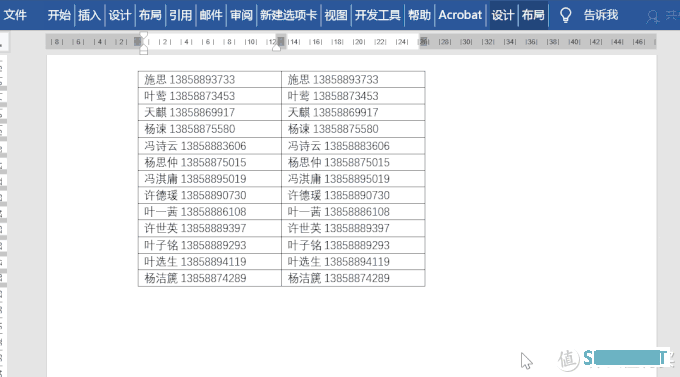
Task: Click right column cell 许世英 13858889397
Action: point(353,228)
